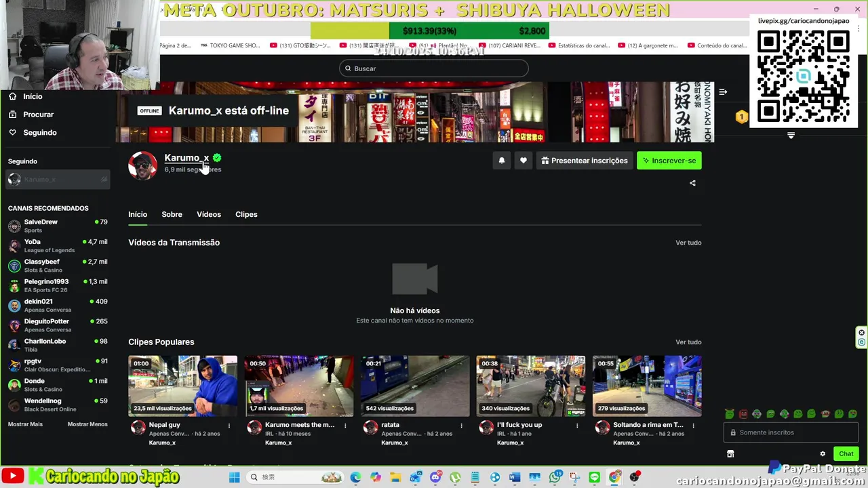The image size is (868, 488).
Task: Switch to the Vídeos tab
Action: 209,214
